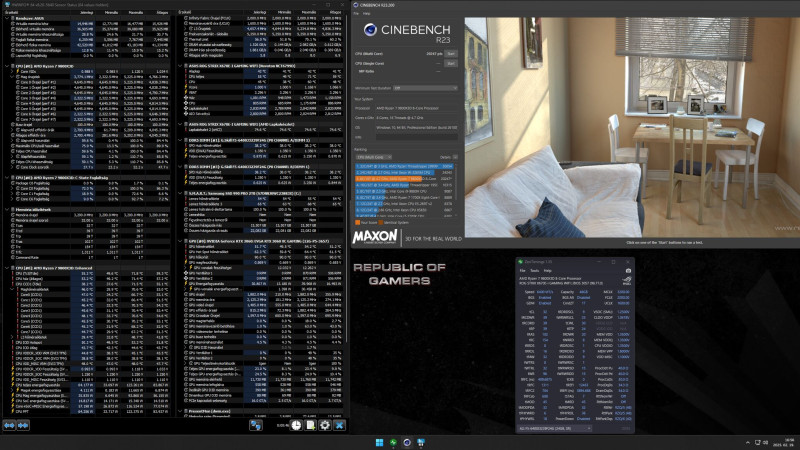
Task: Open the CPU (Multi Core) ranking dropdown
Action: click(x=373, y=157)
